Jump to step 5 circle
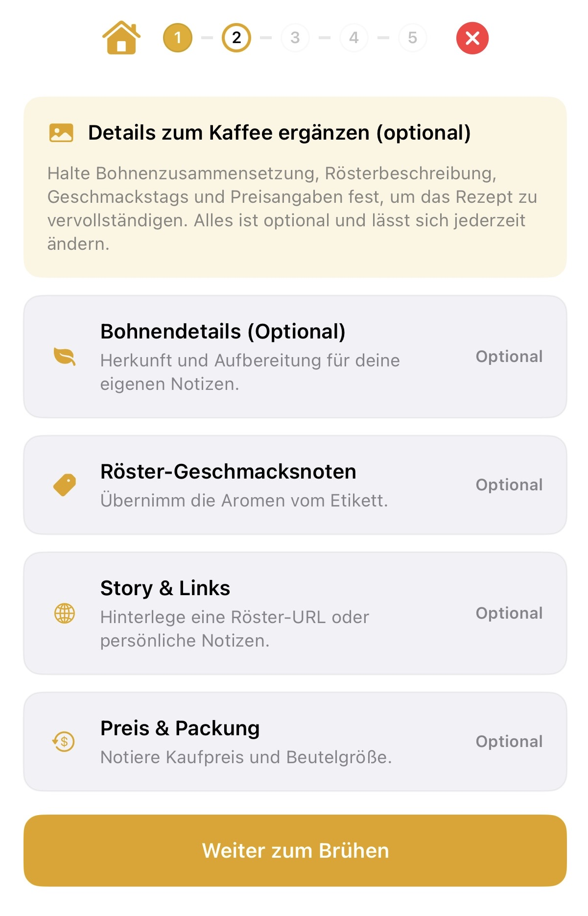 (x=413, y=38)
